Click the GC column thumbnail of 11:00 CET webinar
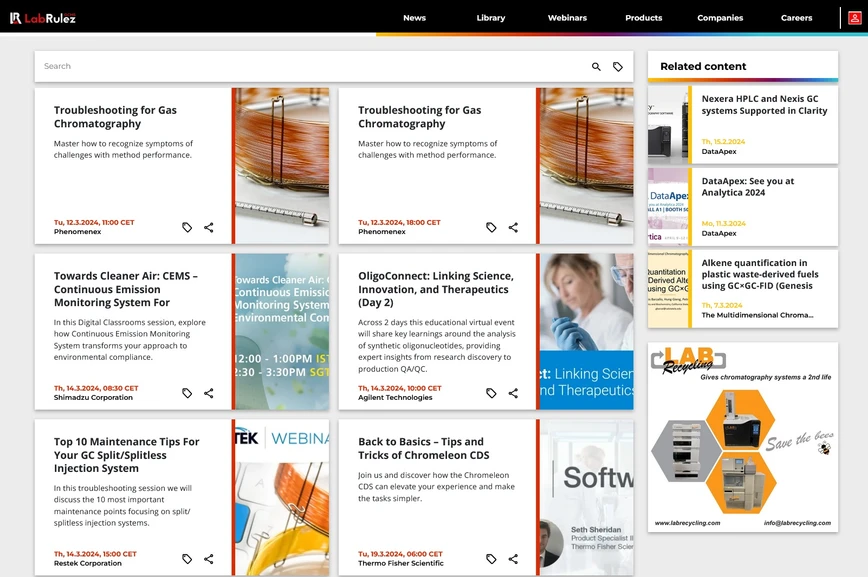The width and height of the screenshot is (868, 577). point(282,166)
